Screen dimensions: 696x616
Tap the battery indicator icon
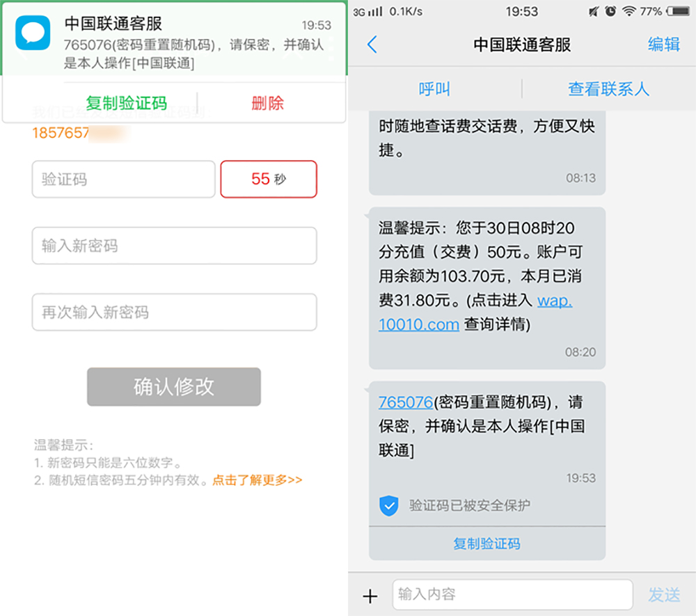click(x=679, y=11)
